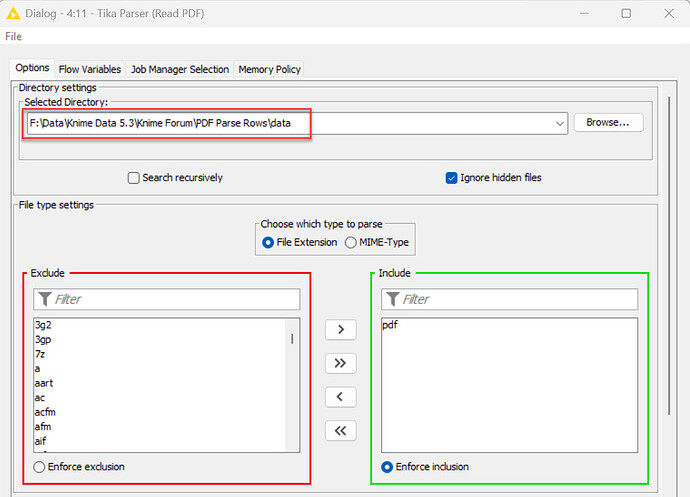Close the Tika Parser dialog
Viewport: 690px width, 497px height.
click(669, 13)
